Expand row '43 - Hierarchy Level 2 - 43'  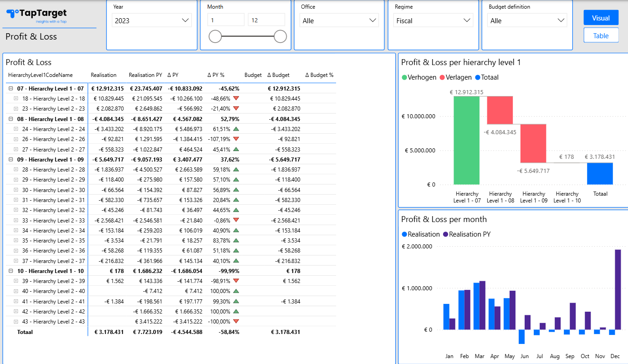[x=15, y=321]
